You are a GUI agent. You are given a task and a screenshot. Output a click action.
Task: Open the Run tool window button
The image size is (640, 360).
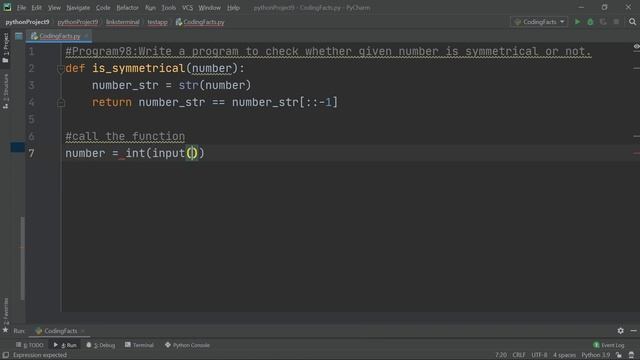[x=65, y=345]
